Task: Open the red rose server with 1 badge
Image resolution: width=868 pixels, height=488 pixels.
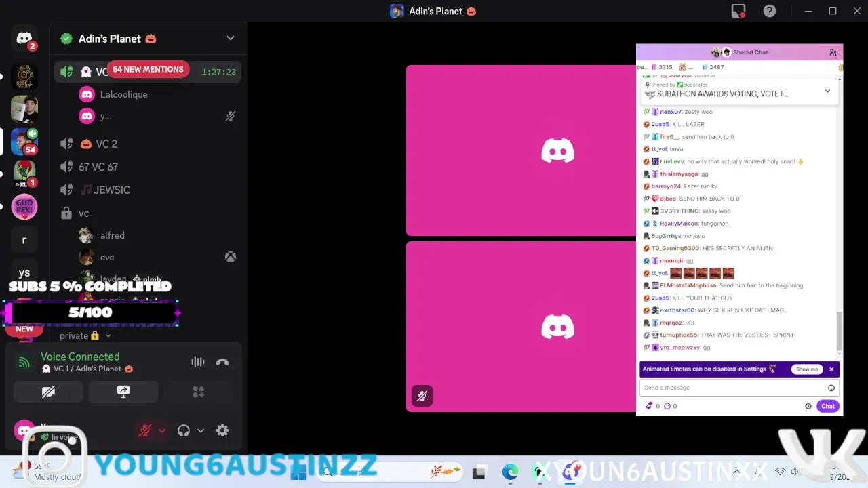Action: click(x=24, y=174)
